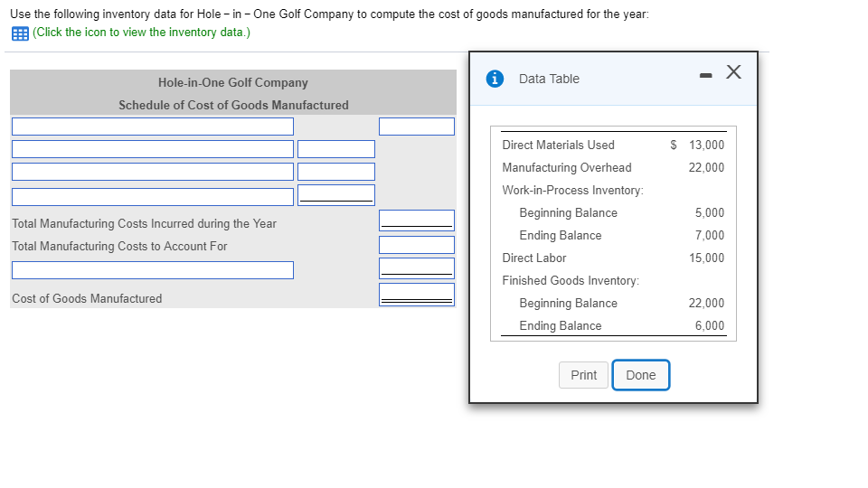Click 'Total Manufacturing Costs to Account For' label
Screen dimensions: 868x488
click(119, 246)
